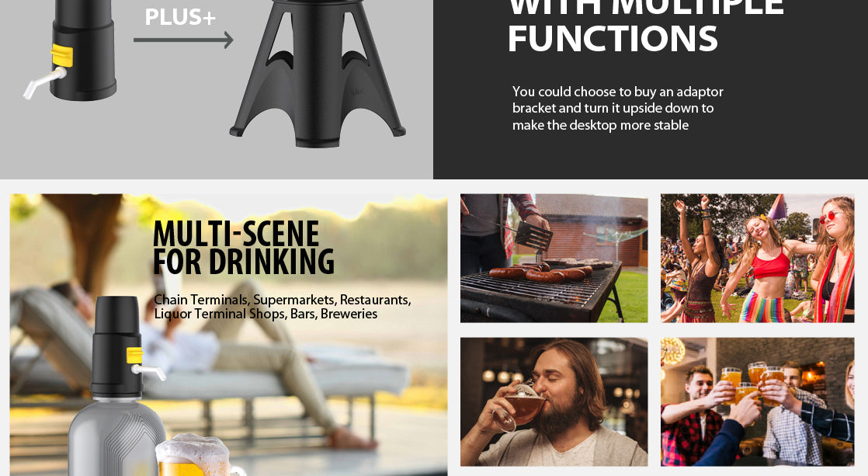The width and height of the screenshot is (868, 476).
Task: Click the PLUS+ label text
Action: [180, 17]
